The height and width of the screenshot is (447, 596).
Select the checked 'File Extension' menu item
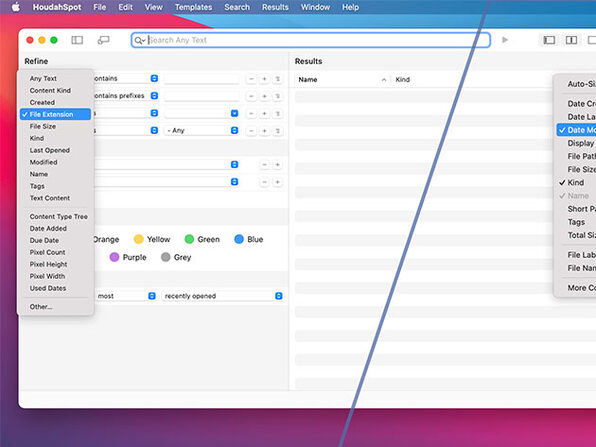click(55, 114)
